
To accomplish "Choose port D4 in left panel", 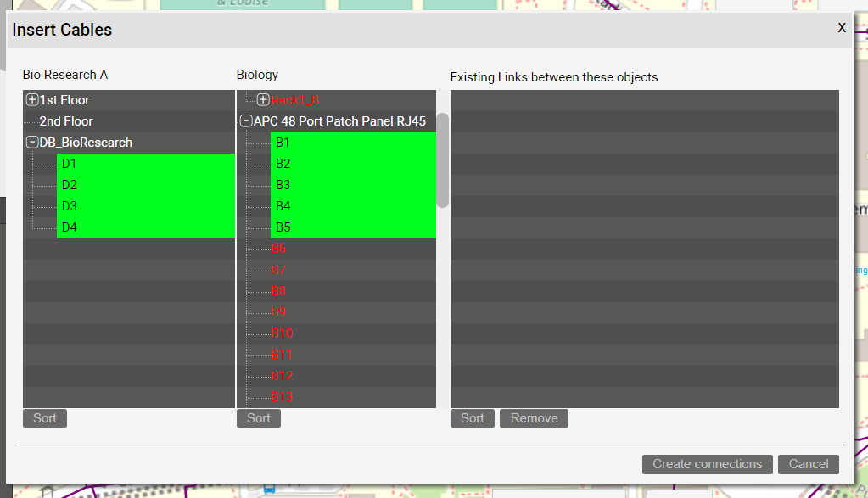I will point(70,227).
